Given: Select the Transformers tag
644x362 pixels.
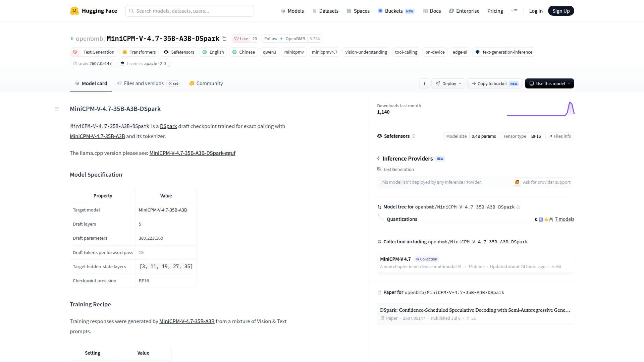Looking at the screenshot, I should (139, 52).
